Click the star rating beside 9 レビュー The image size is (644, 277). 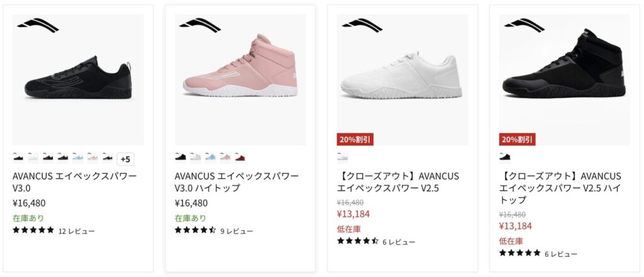[195, 230]
